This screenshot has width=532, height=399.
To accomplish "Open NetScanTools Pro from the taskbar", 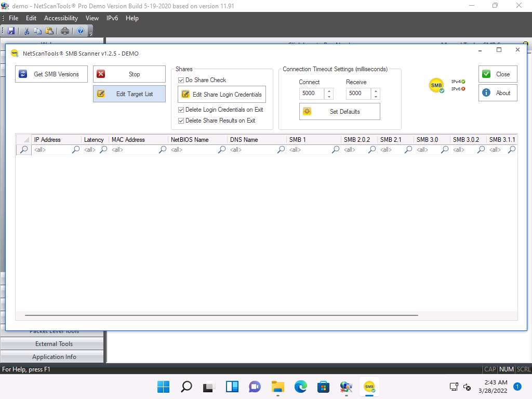I will tap(346, 387).
